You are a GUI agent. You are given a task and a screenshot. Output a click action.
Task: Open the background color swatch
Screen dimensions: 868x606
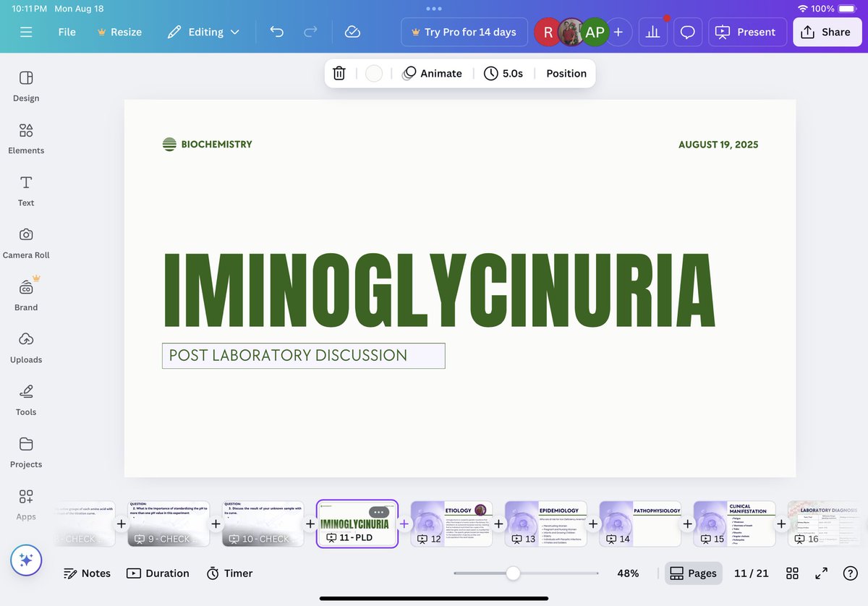(374, 73)
